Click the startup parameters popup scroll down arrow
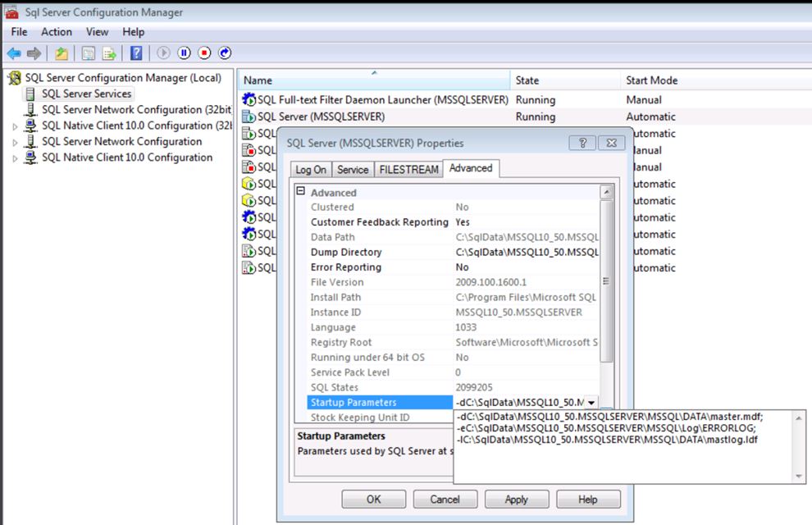Viewport: 812px width, 525px height. pyautogui.click(x=799, y=477)
